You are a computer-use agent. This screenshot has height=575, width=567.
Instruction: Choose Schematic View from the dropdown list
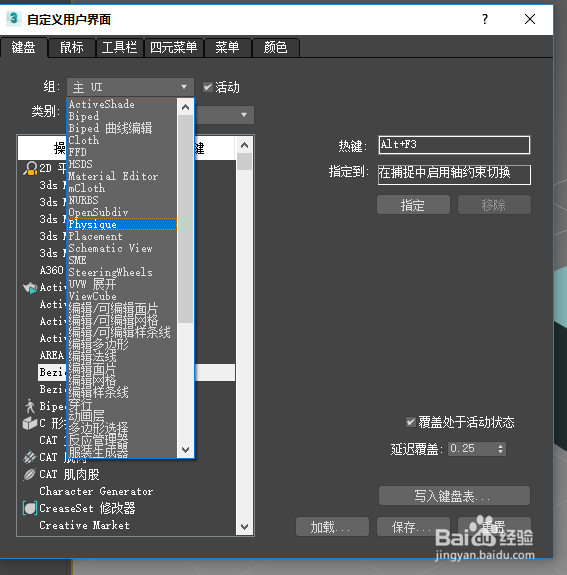coord(122,248)
